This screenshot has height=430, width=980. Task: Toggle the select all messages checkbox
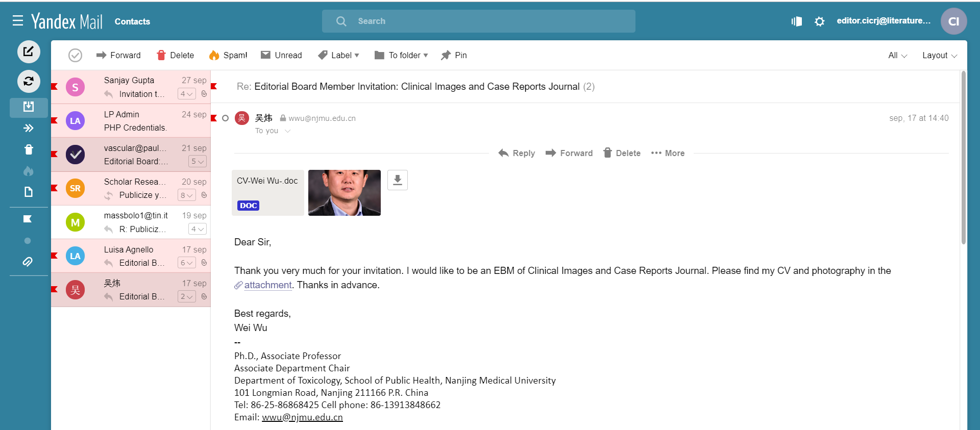75,55
